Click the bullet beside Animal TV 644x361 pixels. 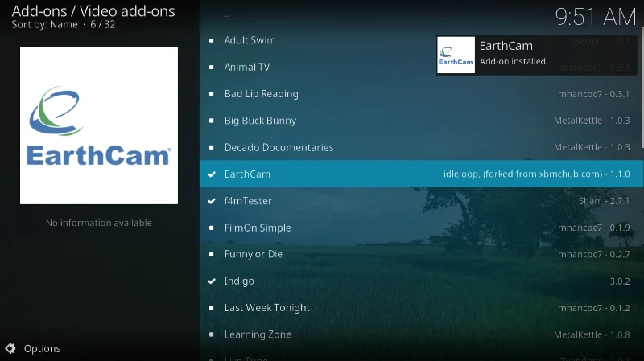coord(212,67)
